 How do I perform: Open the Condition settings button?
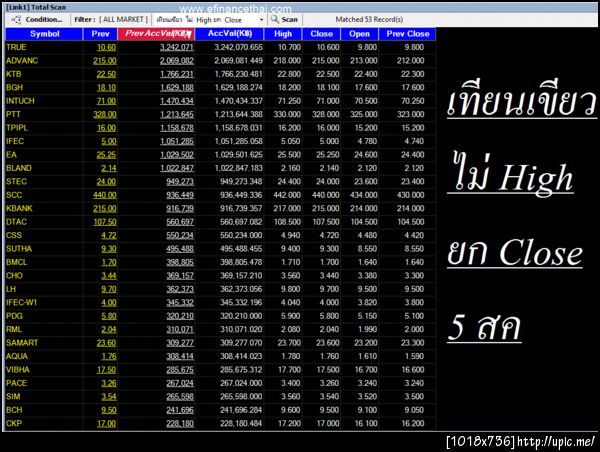(38, 20)
